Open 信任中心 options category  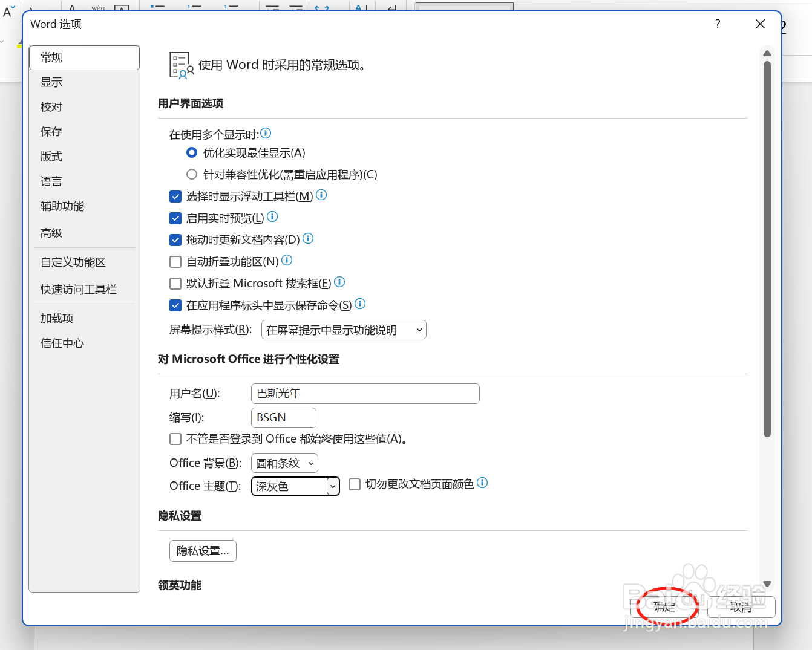(84, 343)
